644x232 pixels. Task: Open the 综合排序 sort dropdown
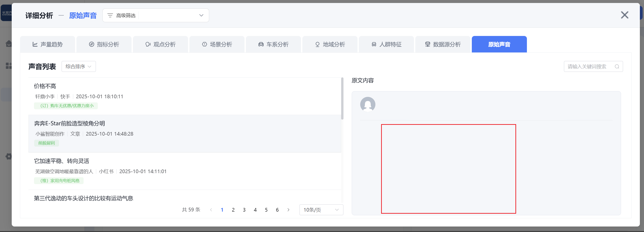click(x=79, y=67)
